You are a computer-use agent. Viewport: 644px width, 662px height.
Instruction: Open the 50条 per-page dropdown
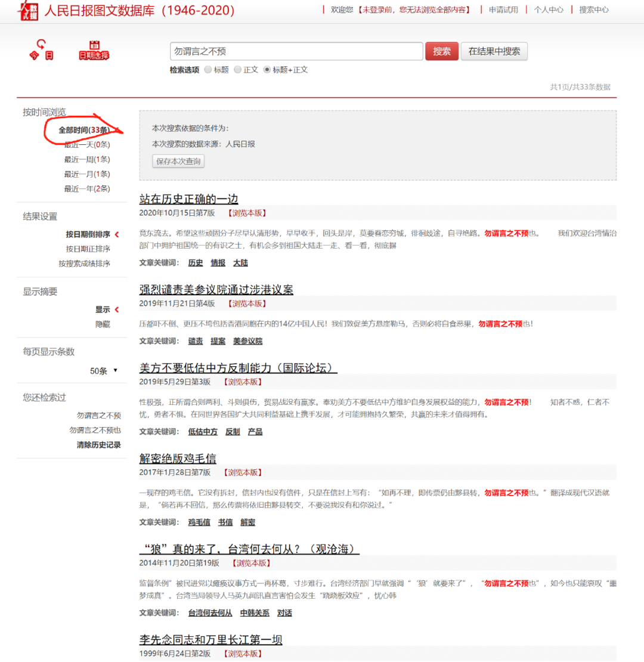pos(103,371)
